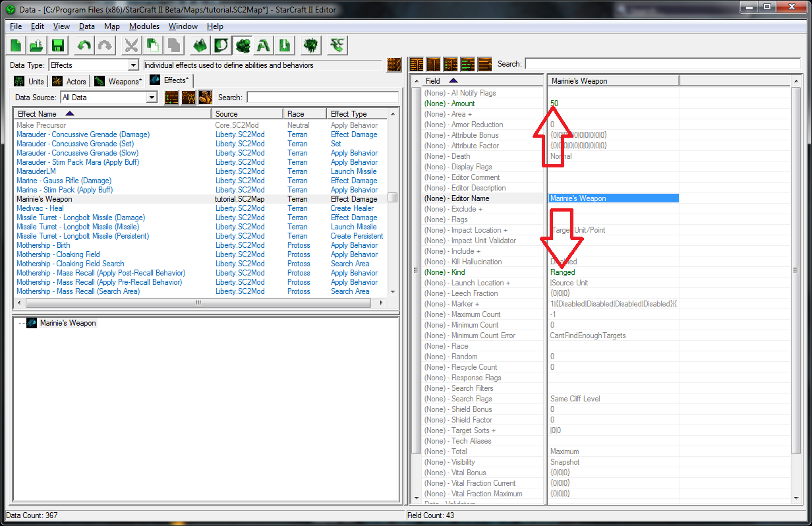Open the View menu

(x=61, y=26)
